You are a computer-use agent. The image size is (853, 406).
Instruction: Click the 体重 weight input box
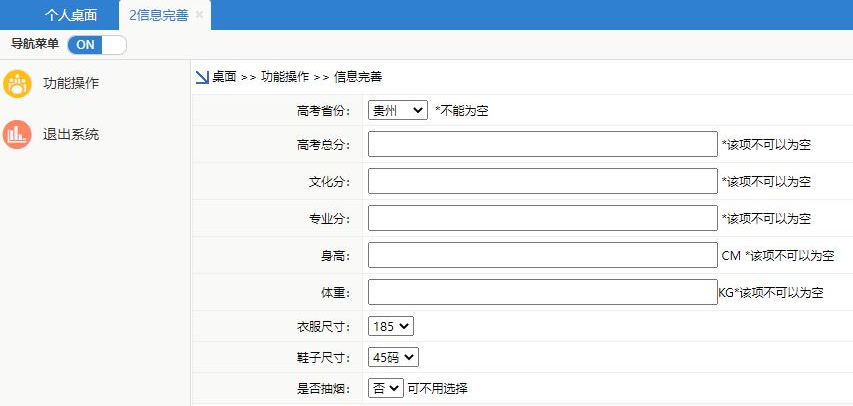(x=542, y=292)
